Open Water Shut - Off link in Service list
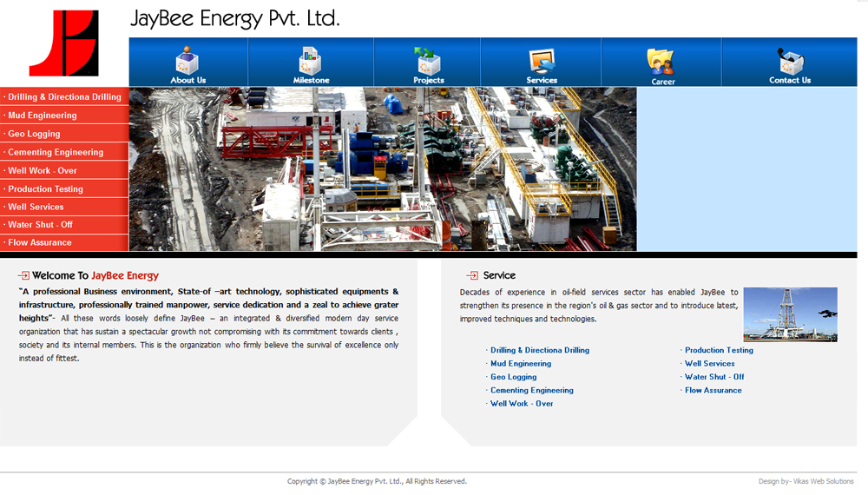This screenshot has height=495, width=868. (714, 377)
